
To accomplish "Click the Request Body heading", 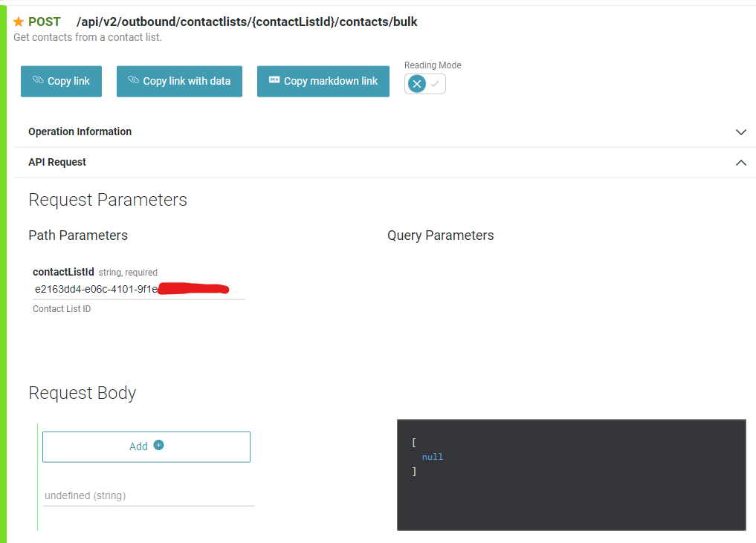I will click(x=82, y=393).
